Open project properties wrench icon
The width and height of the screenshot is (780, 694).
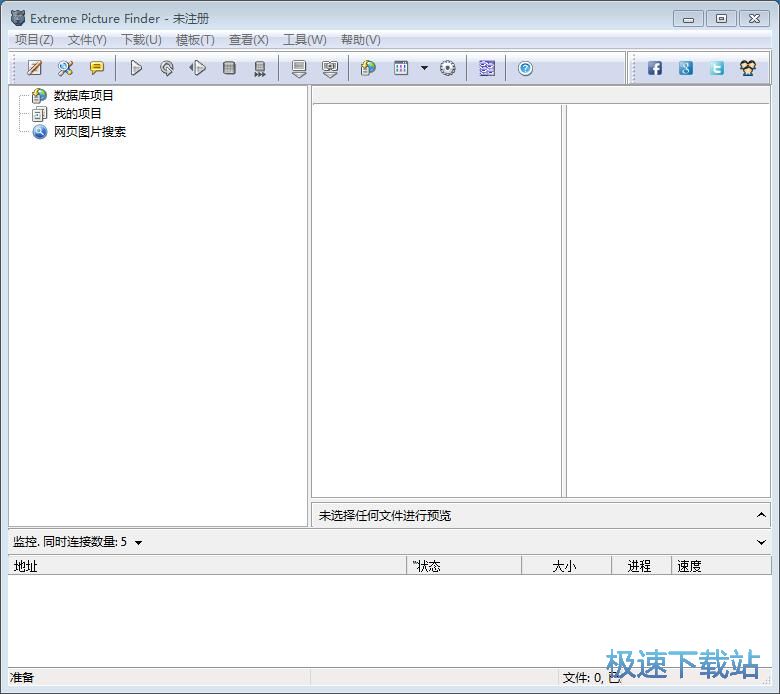click(65, 68)
